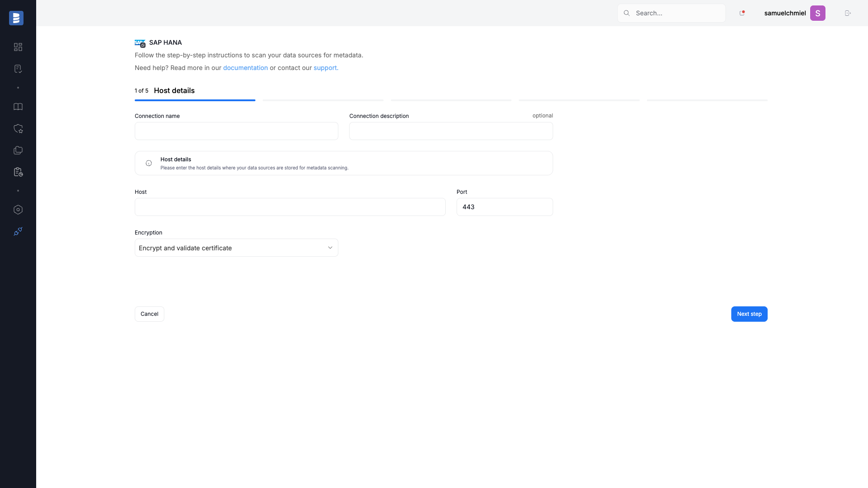Click the Next step button
The image size is (868, 488).
pos(749,314)
